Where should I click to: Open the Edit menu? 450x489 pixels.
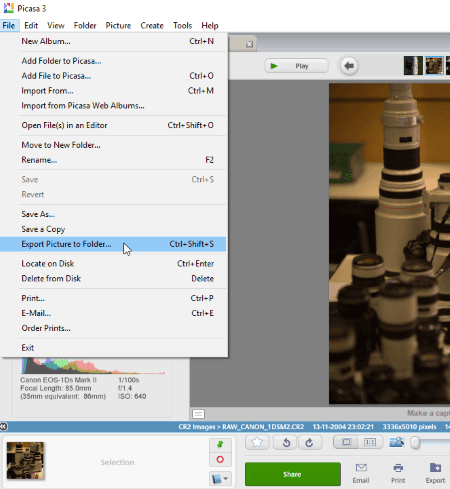coord(31,25)
